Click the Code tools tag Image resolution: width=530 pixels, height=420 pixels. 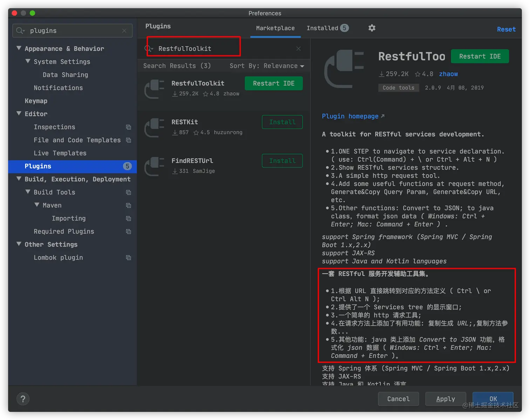399,88
